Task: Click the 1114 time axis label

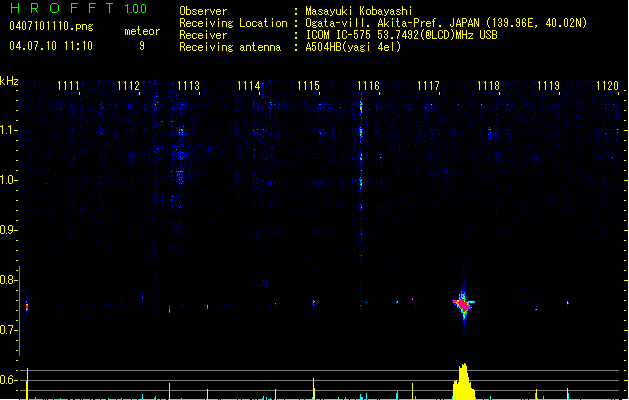Action: tap(248, 86)
